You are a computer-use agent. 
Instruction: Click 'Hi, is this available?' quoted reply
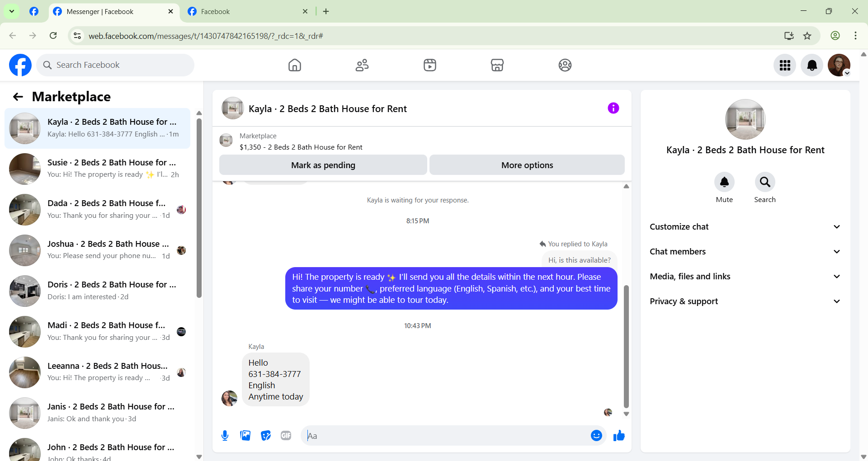(x=579, y=260)
